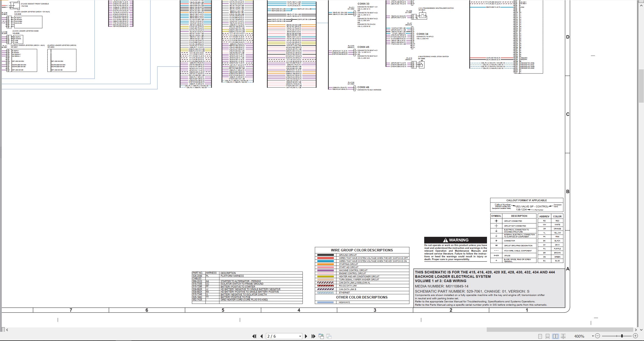Screen dimensions: 644x341
Task: Click the horizontal scrollbar right arrow
Action: [636, 330]
